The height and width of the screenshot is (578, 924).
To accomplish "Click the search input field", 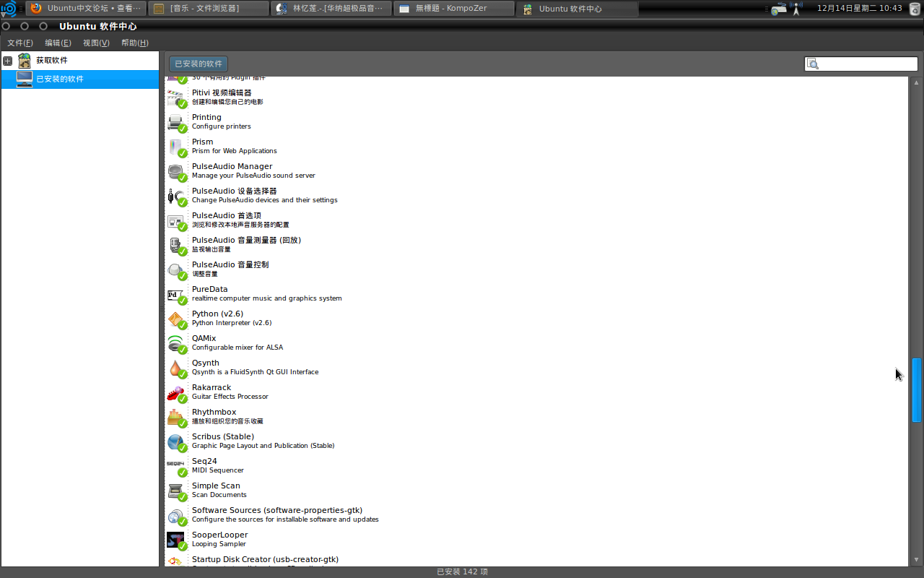I will click(x=861, y=64).
